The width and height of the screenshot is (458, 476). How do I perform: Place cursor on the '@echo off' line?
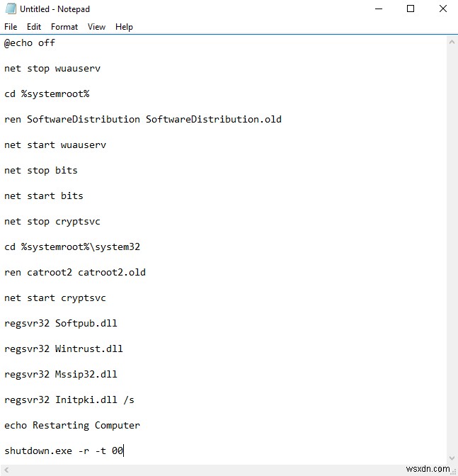pyautogui.click(x=30, y=42)
